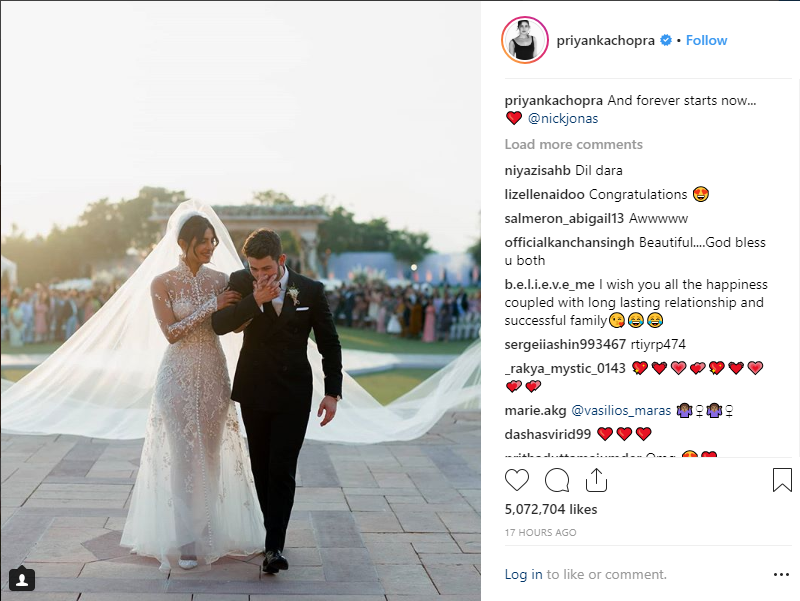Follow priyankachopra

coord(706,40)
